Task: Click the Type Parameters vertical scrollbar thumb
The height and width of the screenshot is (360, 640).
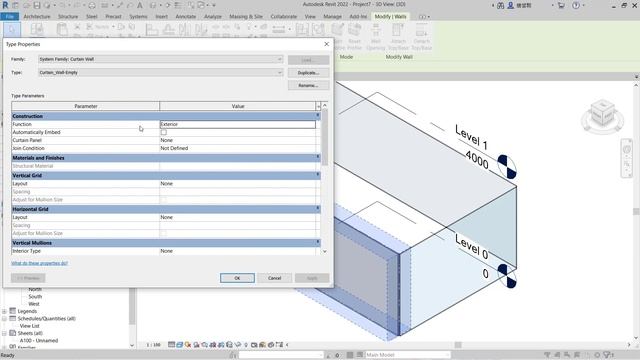Action: [x=325, y=138]
